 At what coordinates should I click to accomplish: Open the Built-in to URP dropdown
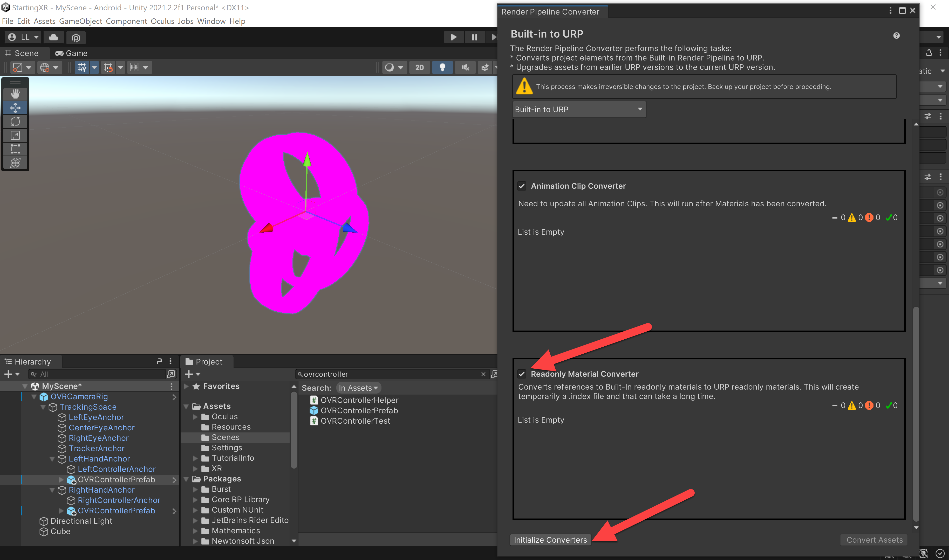579,109
